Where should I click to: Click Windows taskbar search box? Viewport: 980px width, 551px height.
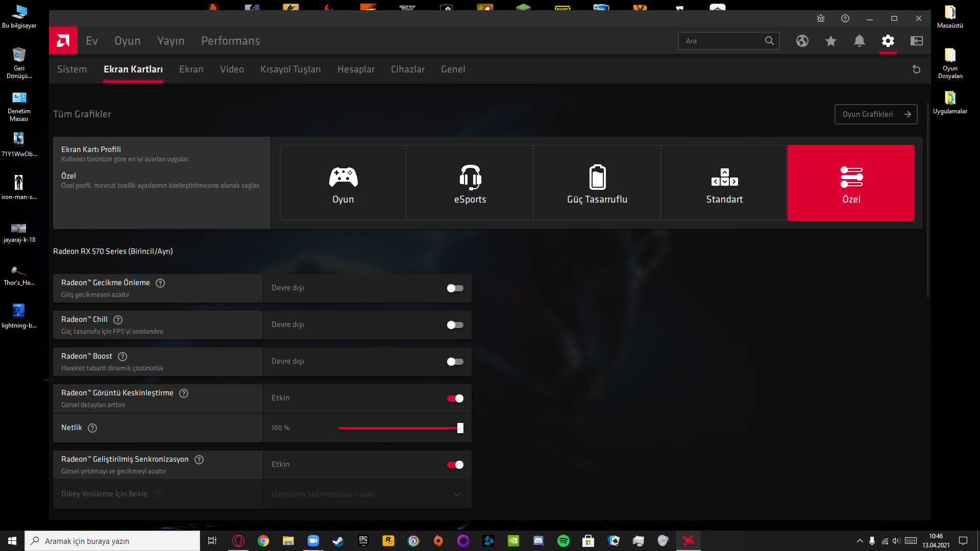tap(112, 541)
